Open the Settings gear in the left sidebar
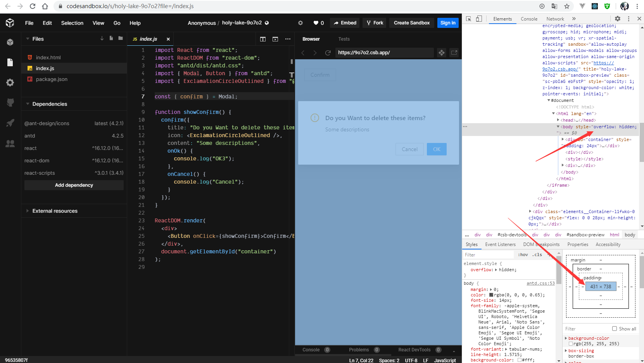 point(10,83)
